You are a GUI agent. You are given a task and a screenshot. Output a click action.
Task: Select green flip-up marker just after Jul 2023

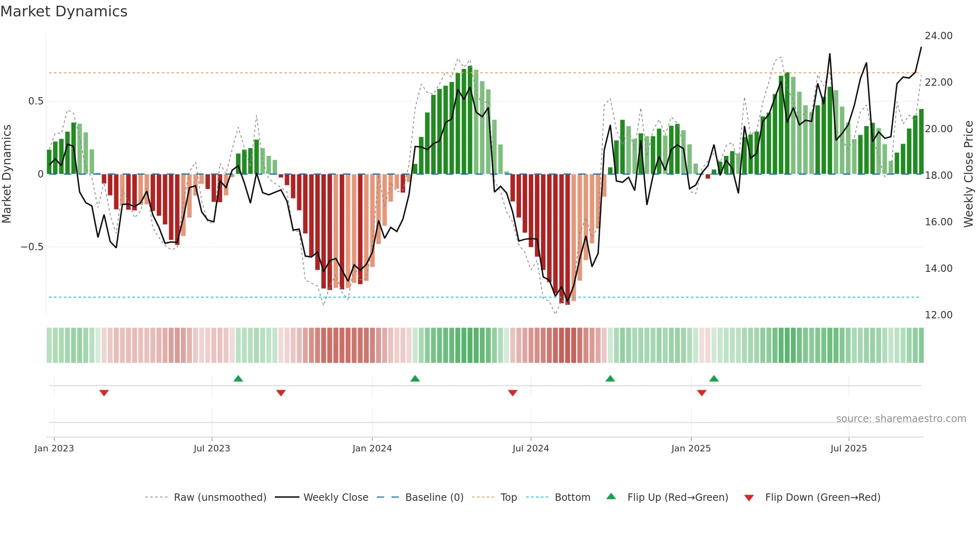point(238,378)
